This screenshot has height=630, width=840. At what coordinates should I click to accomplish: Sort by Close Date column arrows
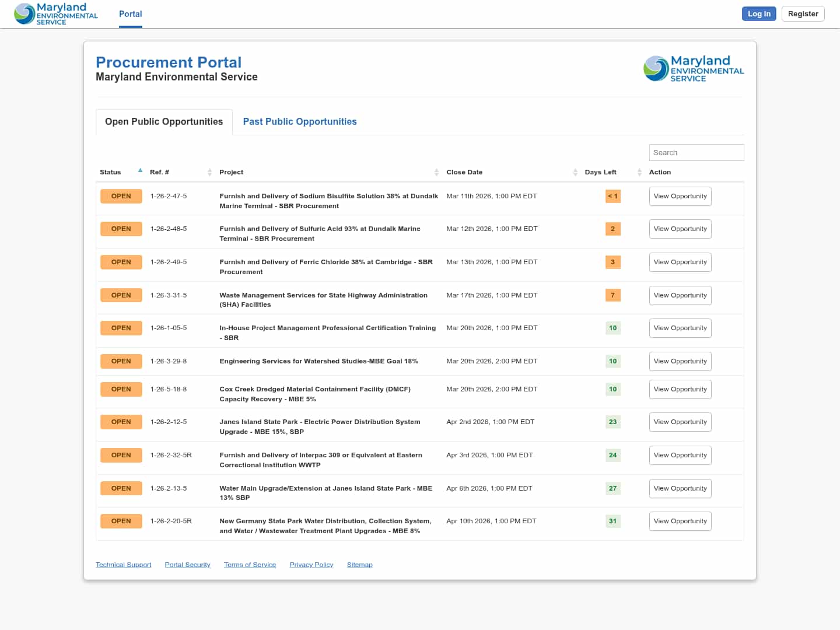[x=575, y=172]
